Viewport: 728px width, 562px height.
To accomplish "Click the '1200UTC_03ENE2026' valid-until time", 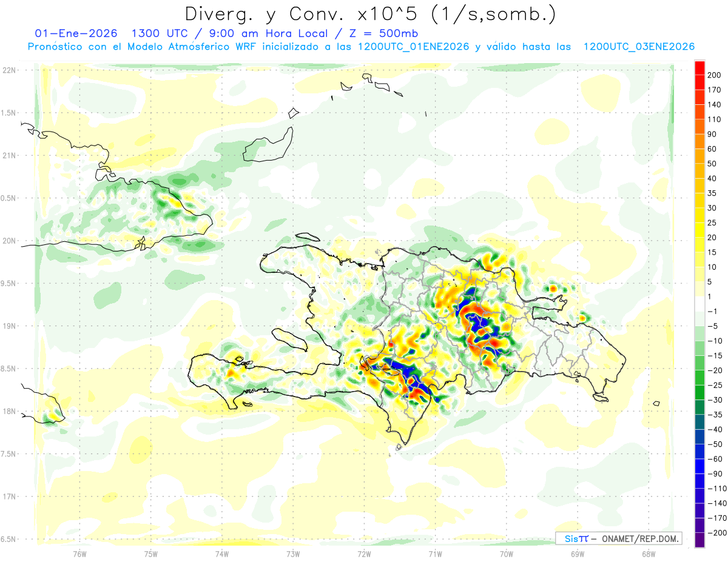I will tap(639, 47).
